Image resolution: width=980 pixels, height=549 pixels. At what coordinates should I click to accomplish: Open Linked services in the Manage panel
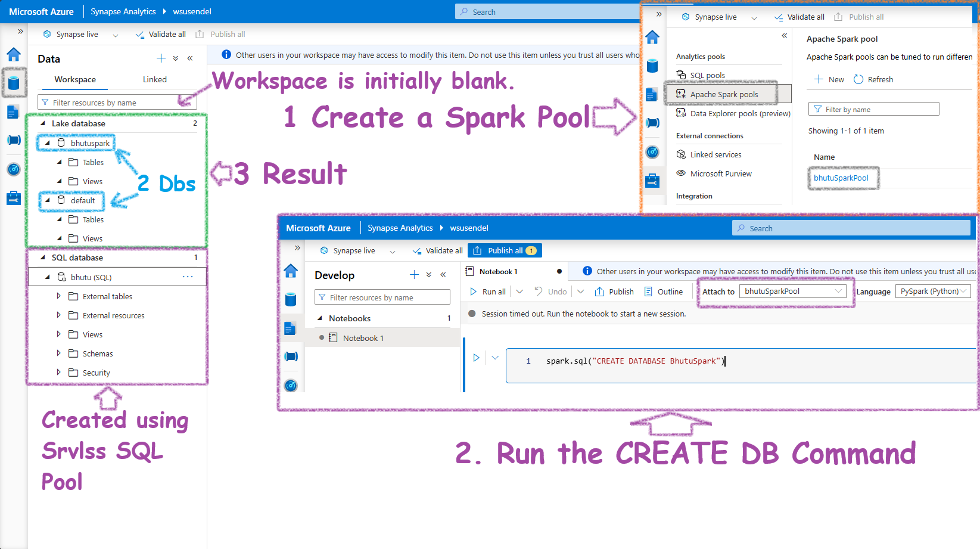pos(715,154)
